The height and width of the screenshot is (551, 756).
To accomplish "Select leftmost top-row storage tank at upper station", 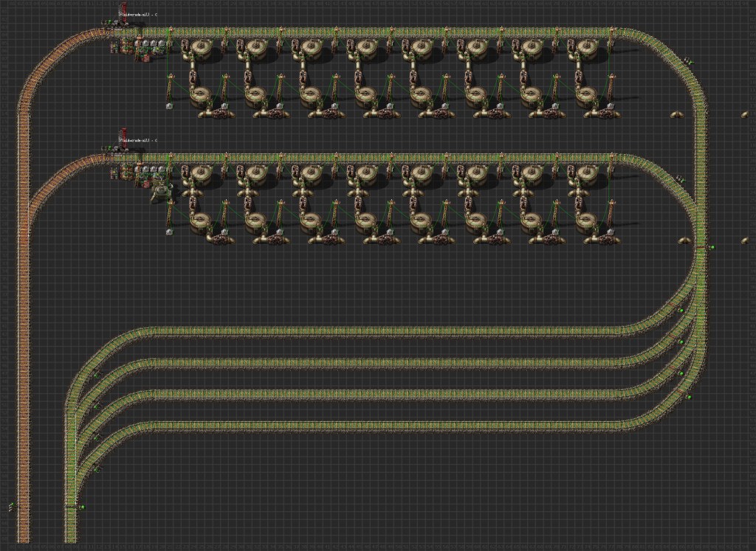I will point(201,50).
